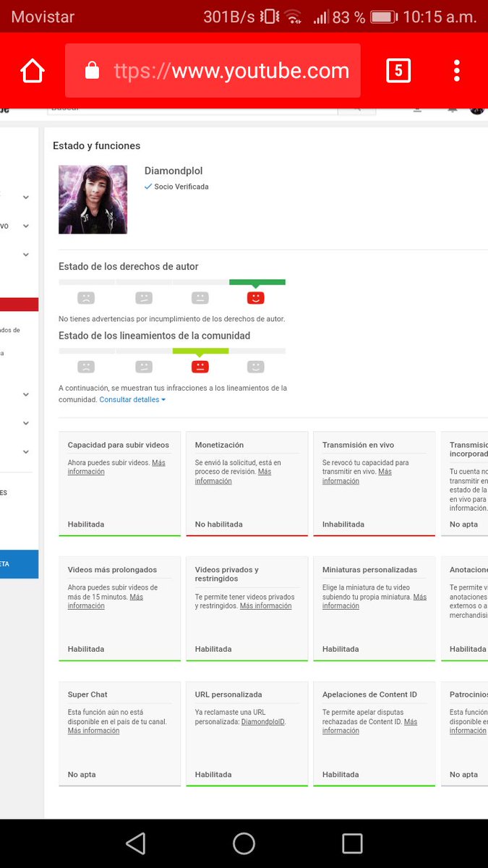The image size is (488, 868).
Task: Click Habilitada status under Miniaturas personalizadas
Action: pyautogui.click(x=341, y=650)
